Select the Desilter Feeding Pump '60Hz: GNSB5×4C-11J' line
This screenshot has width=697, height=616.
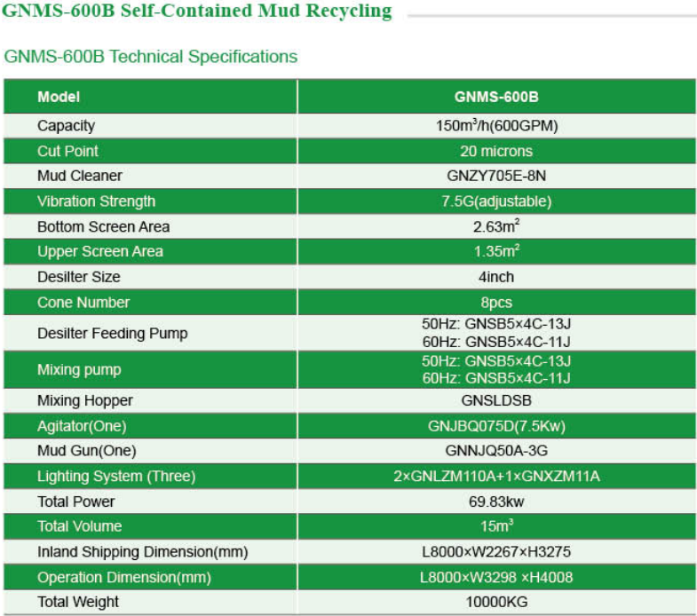(496, 342)
